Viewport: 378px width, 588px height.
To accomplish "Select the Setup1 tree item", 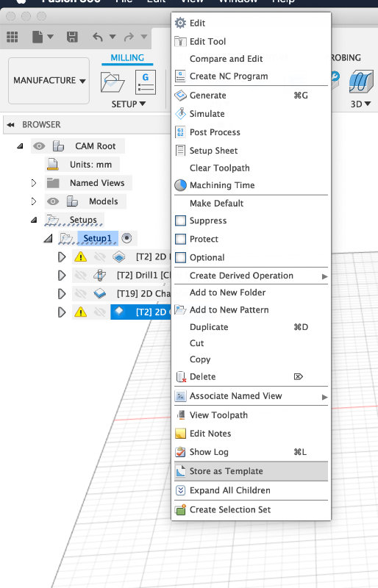I will pyautogui.click(x=97, y=238).
